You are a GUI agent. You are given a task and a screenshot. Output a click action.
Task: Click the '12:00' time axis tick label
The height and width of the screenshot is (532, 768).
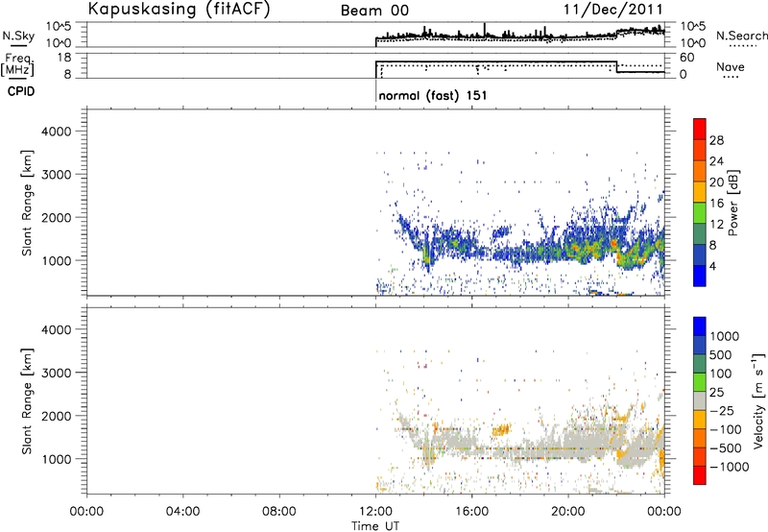click(375, 512)
